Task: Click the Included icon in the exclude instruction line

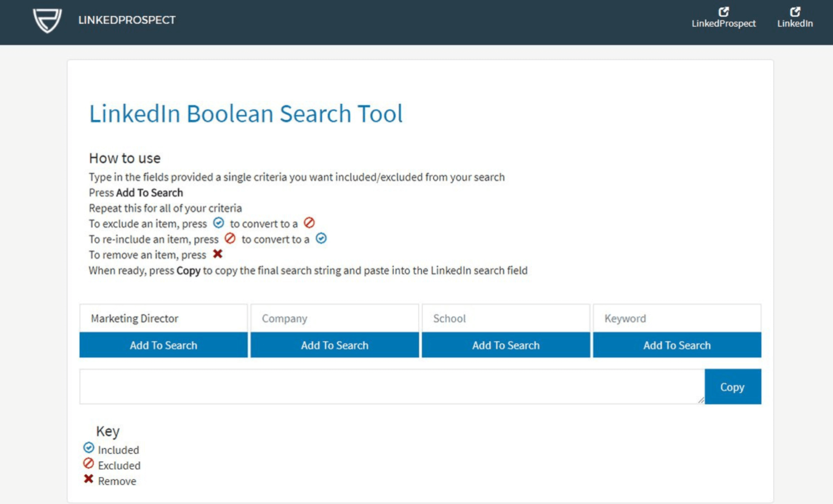Action: tap(219, 222)
